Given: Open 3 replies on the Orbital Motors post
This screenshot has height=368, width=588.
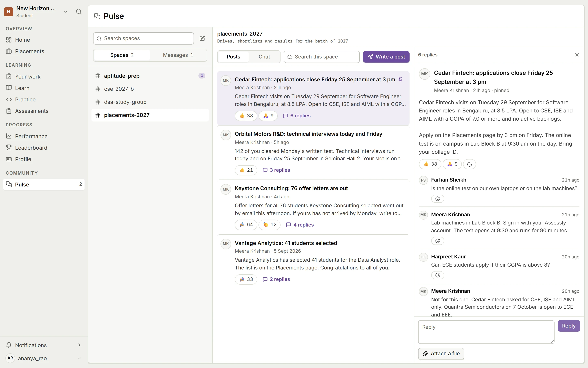Looking at the screenshot, I should click(276, 170).
